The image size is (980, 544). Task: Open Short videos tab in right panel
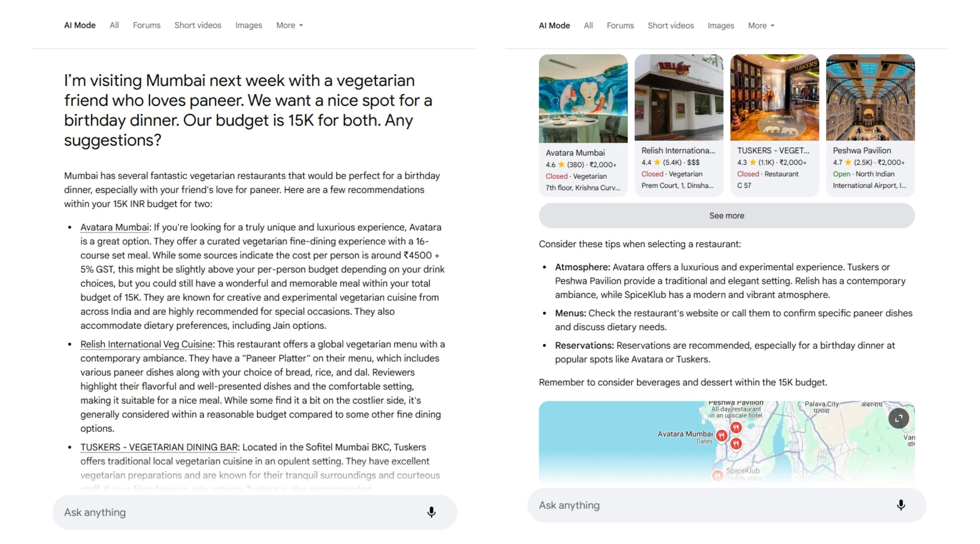(x=671, y=25)
